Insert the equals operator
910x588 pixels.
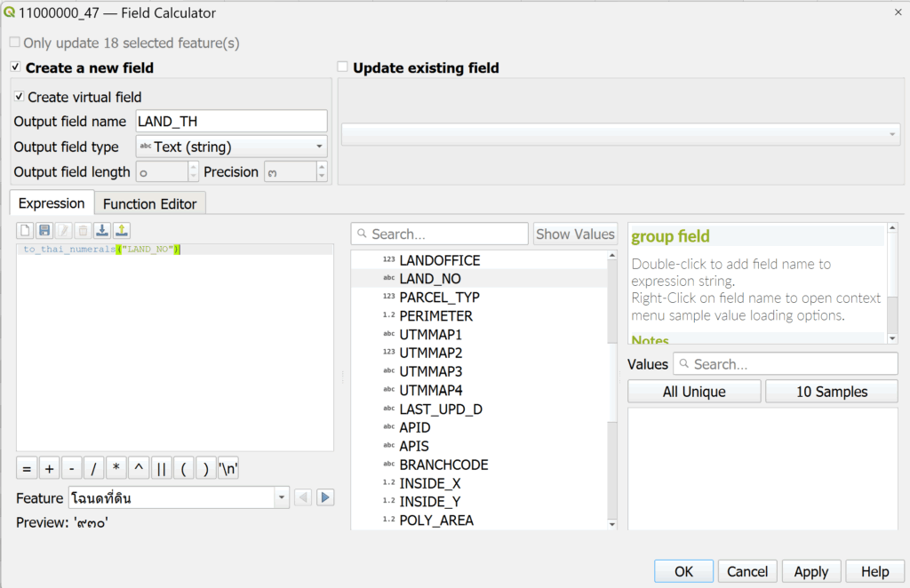click(27, 468)
